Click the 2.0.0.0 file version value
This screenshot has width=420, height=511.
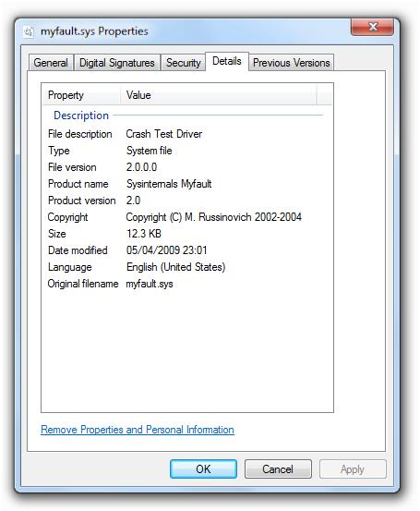coord(141,167)
